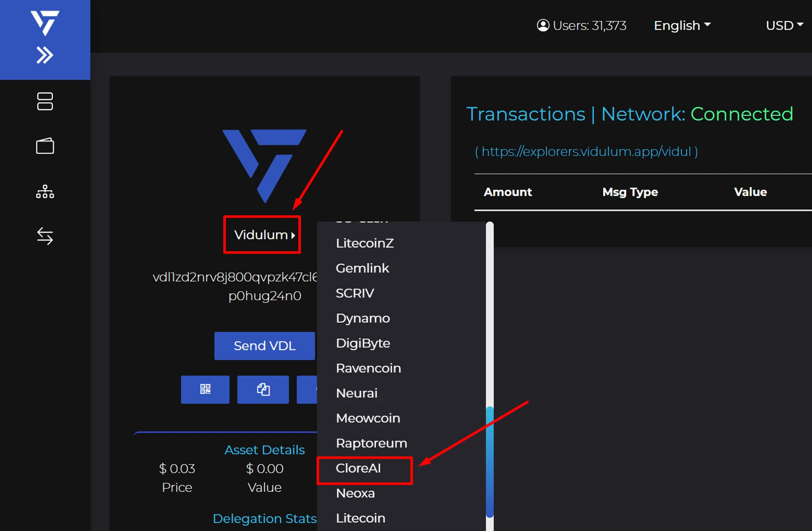The width and height of the screenshot is (812, 531).
Task: Choose DigiByte in the coin list
Action: (x=363, y=343)
